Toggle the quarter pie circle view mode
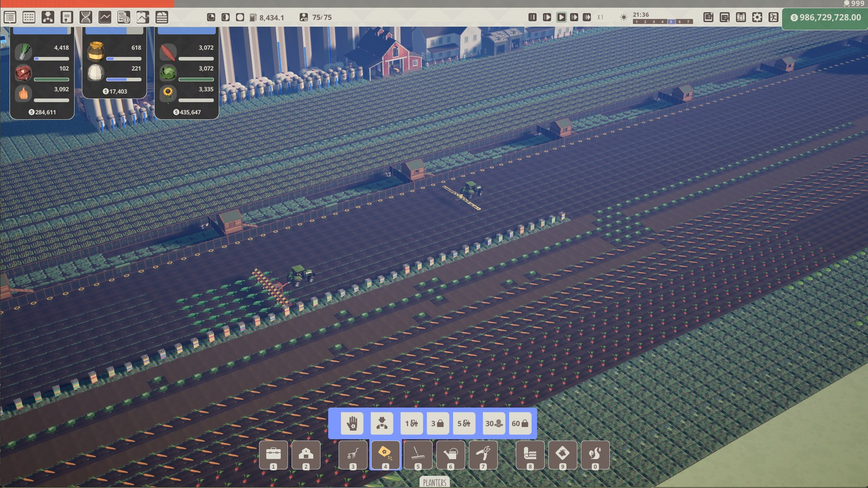Screen dimensions: 868x488 click(x=211, y=17)
